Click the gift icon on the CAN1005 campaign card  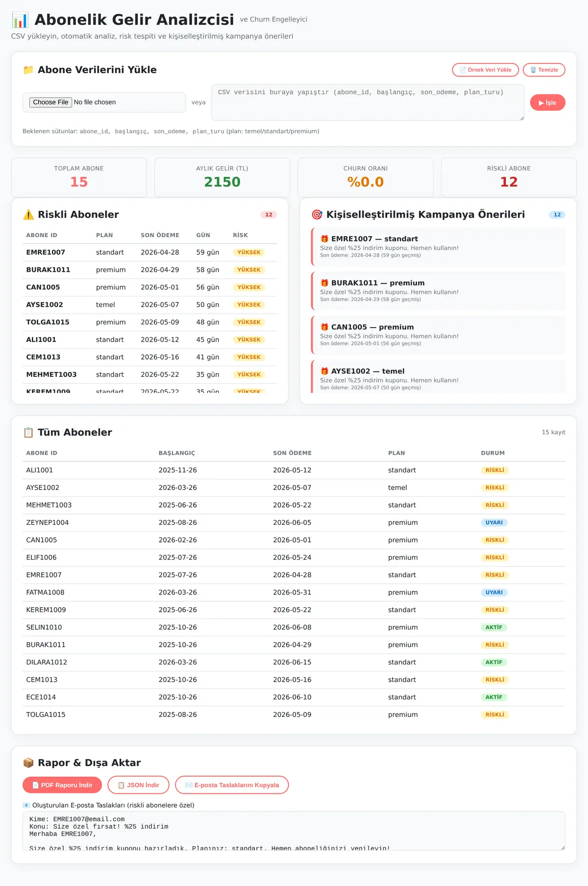(x=324, y=327)
